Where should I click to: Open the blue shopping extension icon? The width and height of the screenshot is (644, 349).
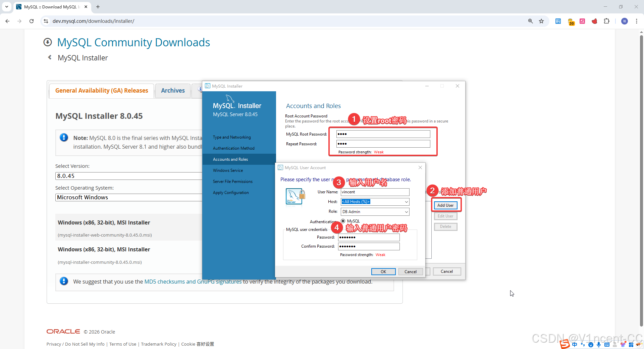[x=558, y=21]
